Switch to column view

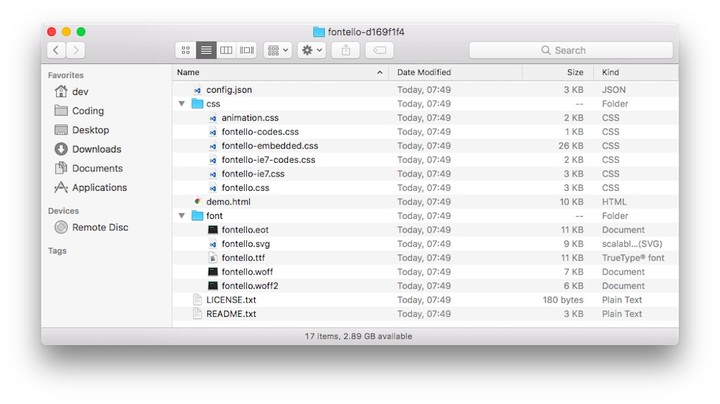226,50
